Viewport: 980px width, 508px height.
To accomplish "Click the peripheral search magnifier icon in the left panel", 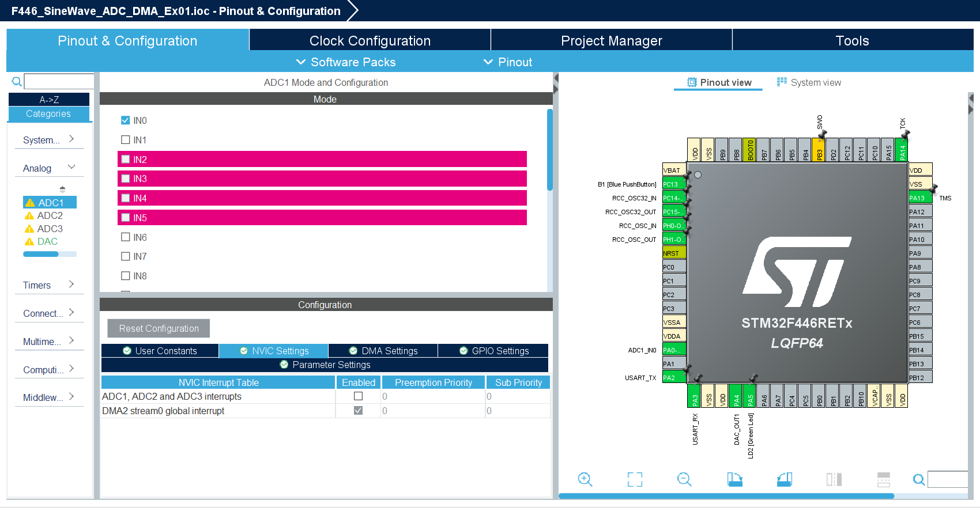I will (x=17, y=81).
